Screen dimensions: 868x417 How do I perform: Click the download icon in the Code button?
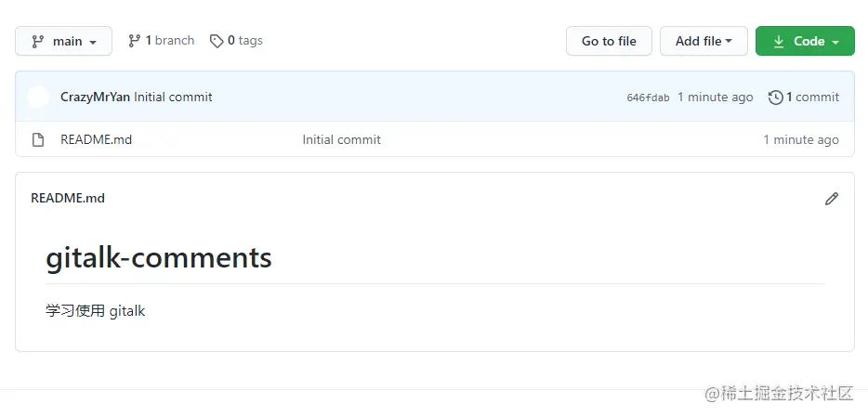(779, 42)
